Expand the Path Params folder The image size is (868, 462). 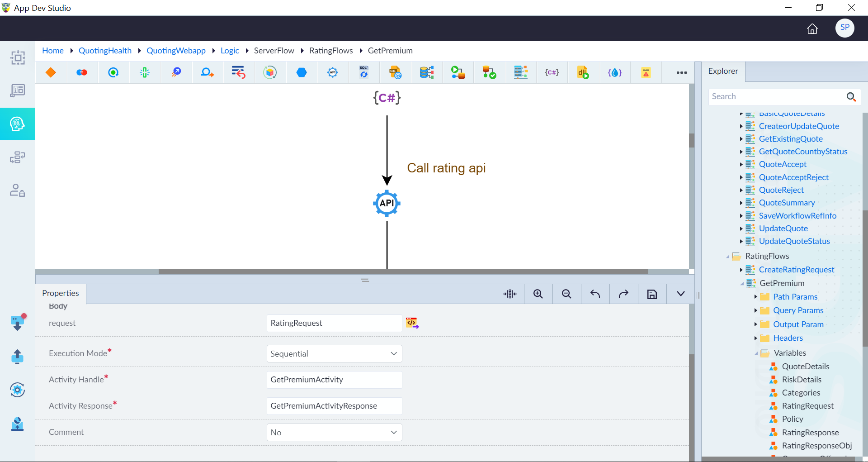(755, 297)
